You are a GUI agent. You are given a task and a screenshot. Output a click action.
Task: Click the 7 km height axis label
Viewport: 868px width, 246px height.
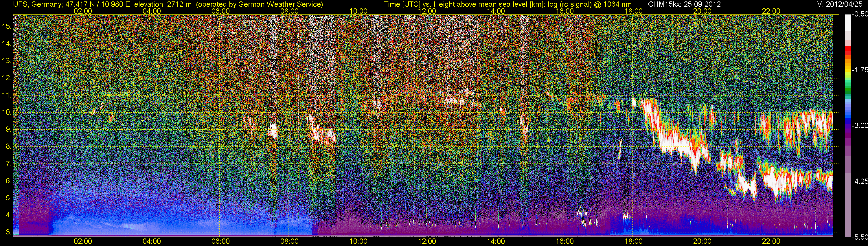pos(6,164)
